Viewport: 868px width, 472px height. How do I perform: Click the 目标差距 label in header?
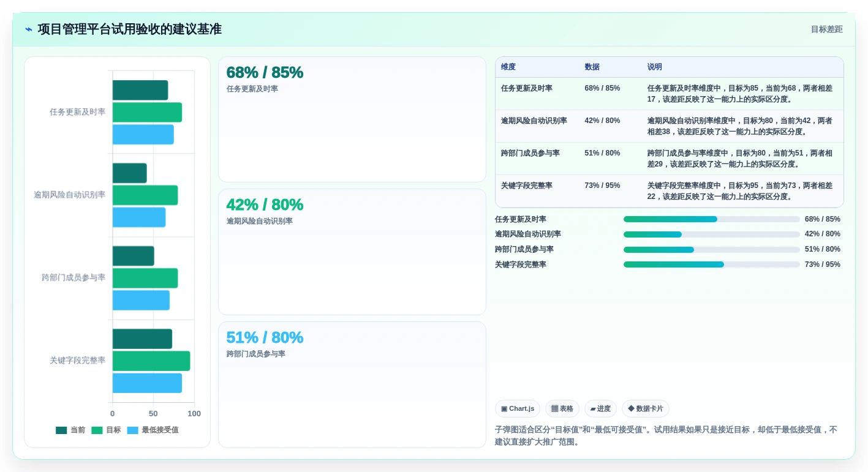pyautogui.click(x=826, y=29)
